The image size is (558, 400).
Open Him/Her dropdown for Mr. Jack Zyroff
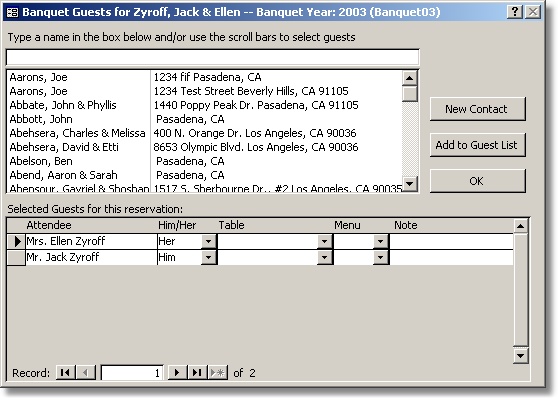(x=209, y=257)
